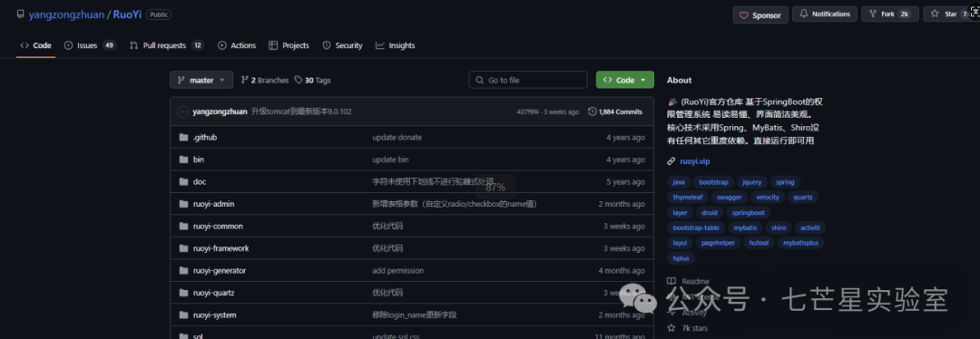
Task: Click the Go to file search field
Action: tap(528, 80)
